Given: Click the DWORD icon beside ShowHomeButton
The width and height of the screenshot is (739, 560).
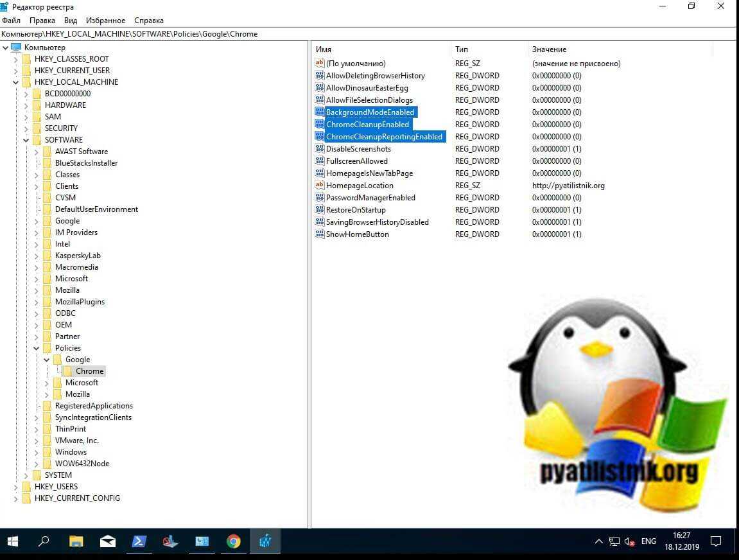Looking at the screenshot, I should pyautogui.click(x=319, y=234).
